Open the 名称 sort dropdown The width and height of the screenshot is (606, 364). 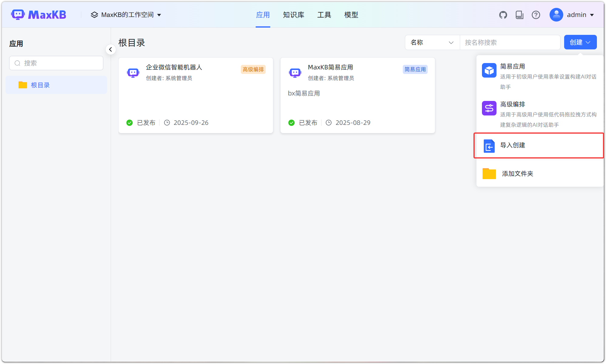click(432, 42)
